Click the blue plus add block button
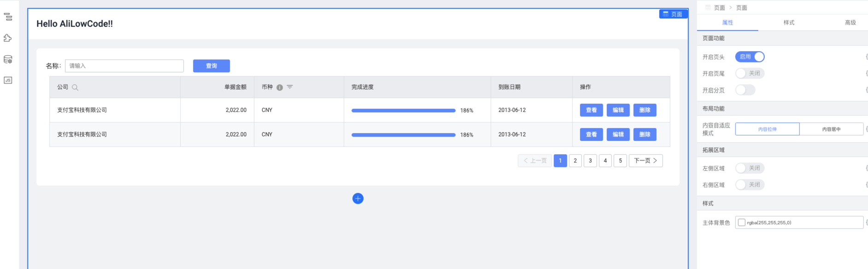The image size is (868, 269). point(358,199)
